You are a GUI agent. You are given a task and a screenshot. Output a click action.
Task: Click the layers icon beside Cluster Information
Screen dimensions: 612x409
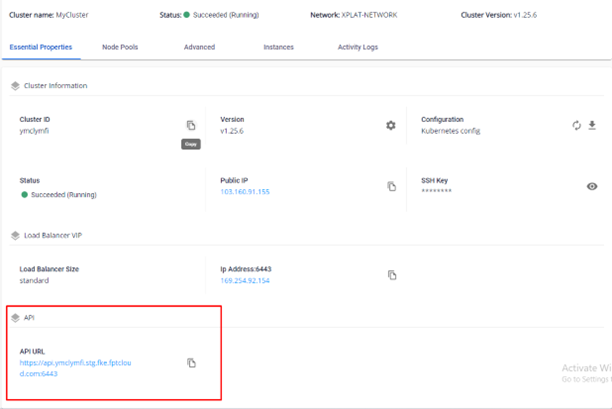click(15, 86)
